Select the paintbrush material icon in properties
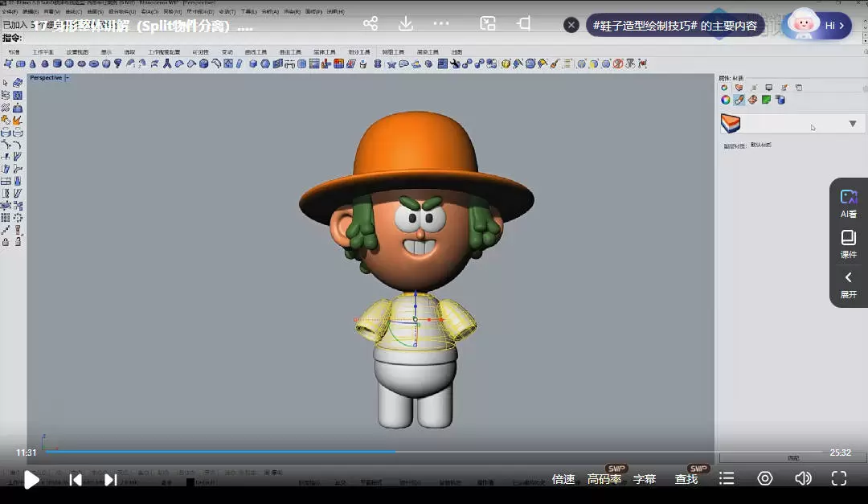 pyautogui.click(x=739, y=100)
